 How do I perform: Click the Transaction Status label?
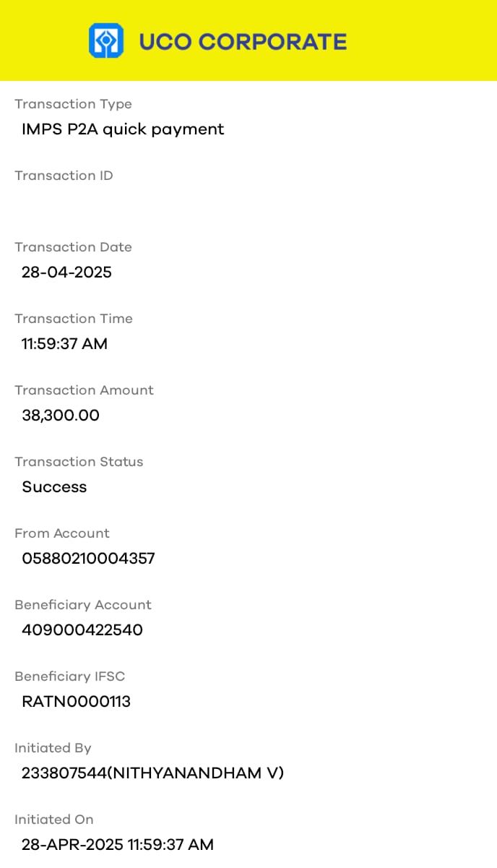click(79, 462)
